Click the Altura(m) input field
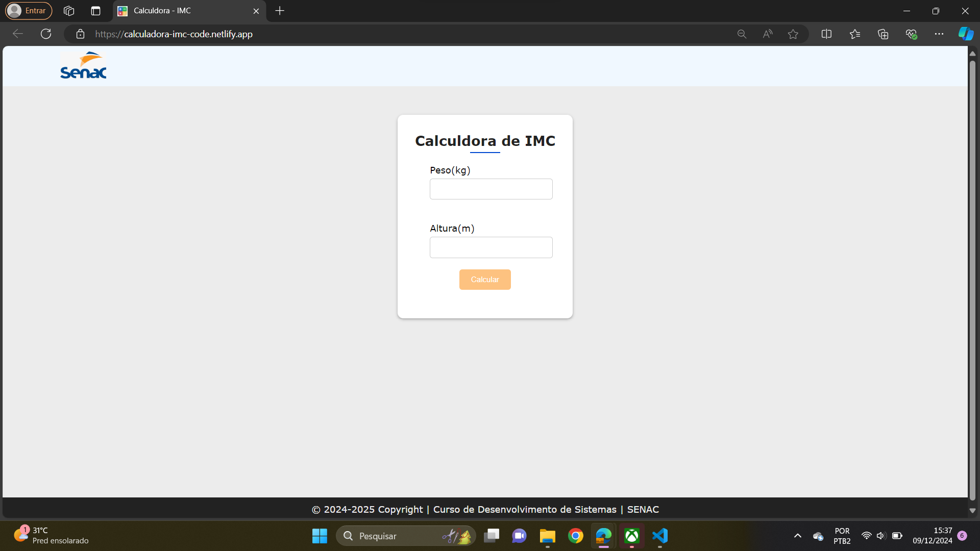Image resolution: width=980 pixels, height=551 pixels. (x=491, y=247)
